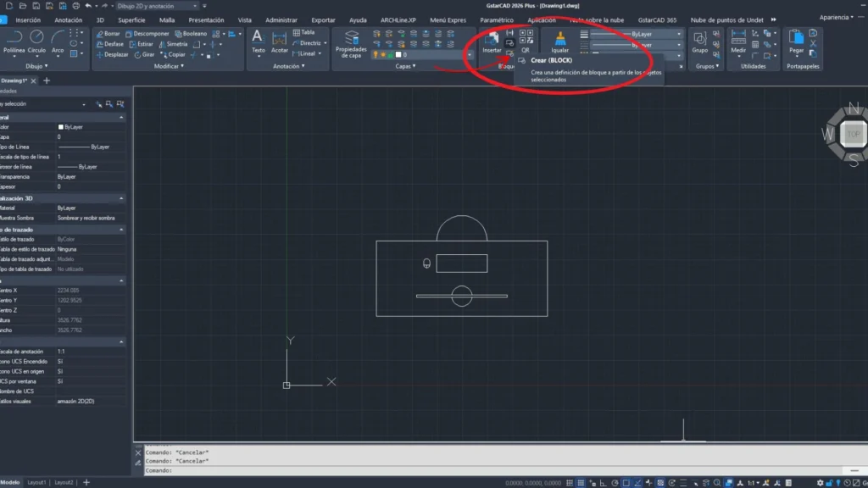
Task: Close the Drawing1 document tab
Action: click(33, 80)
